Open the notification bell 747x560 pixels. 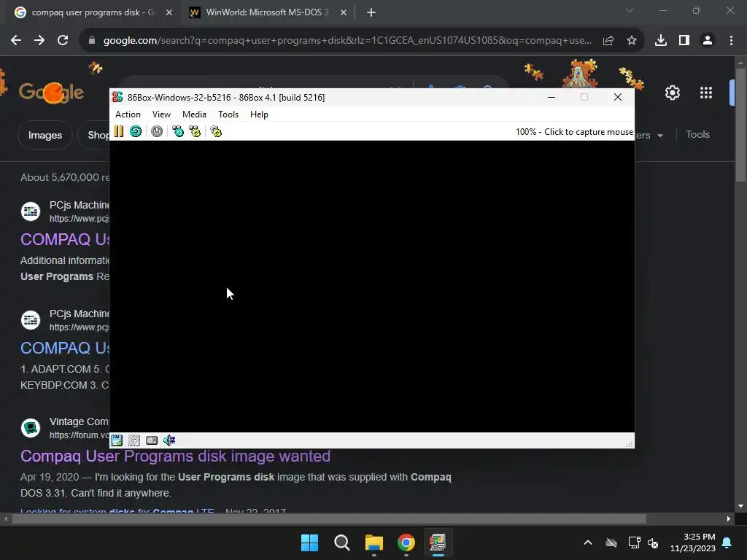[x=727, y=542]
